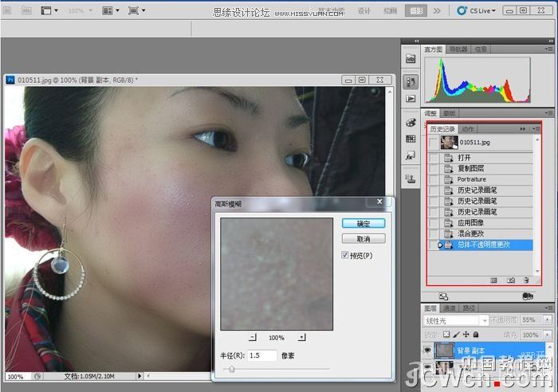Screen dimensions: 558x392
Task: Toggle visibility of 背景 副本 layer
Action: point(427,350)
